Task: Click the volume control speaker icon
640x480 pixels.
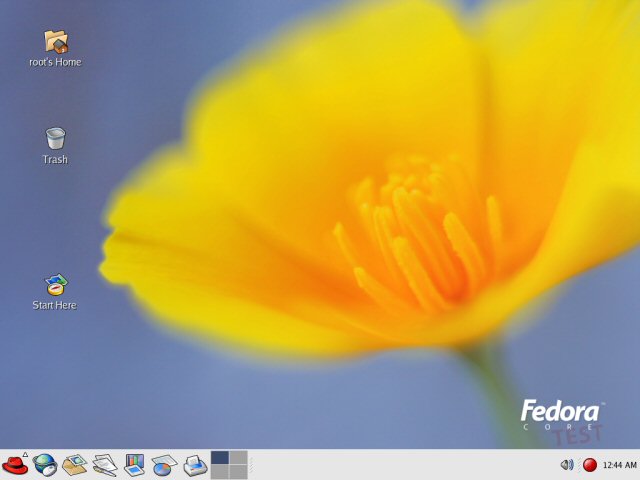Action: [567, 464]
